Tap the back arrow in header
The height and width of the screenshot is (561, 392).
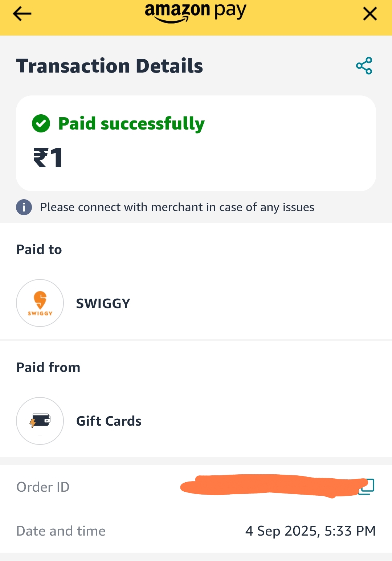[x=22, y=14]
